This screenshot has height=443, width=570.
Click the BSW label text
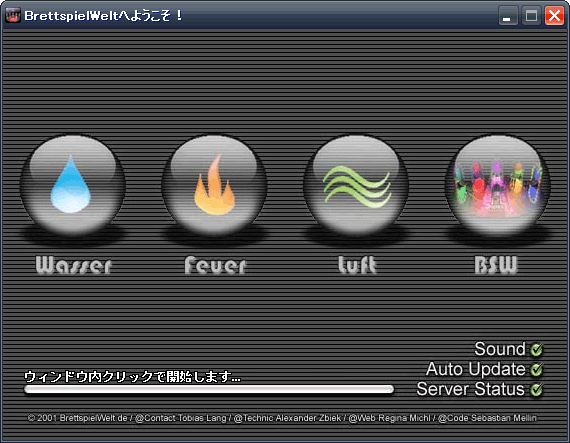(x=496, y=265)
